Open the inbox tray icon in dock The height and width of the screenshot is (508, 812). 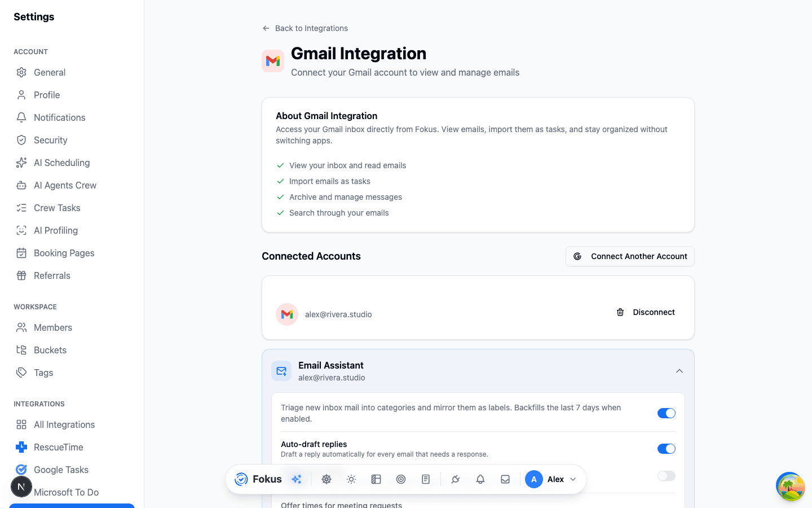(x=505, y=479)
